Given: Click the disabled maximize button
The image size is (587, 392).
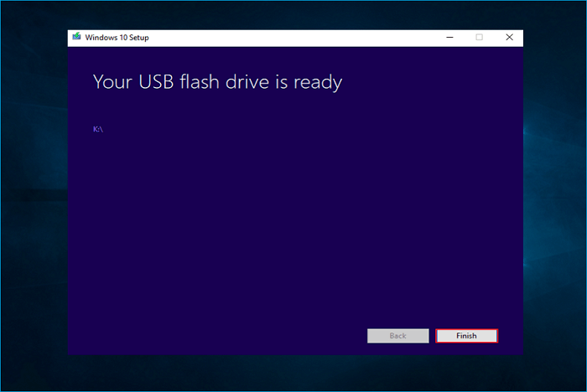Looking at the screenshot, I should tap(479, 37).
